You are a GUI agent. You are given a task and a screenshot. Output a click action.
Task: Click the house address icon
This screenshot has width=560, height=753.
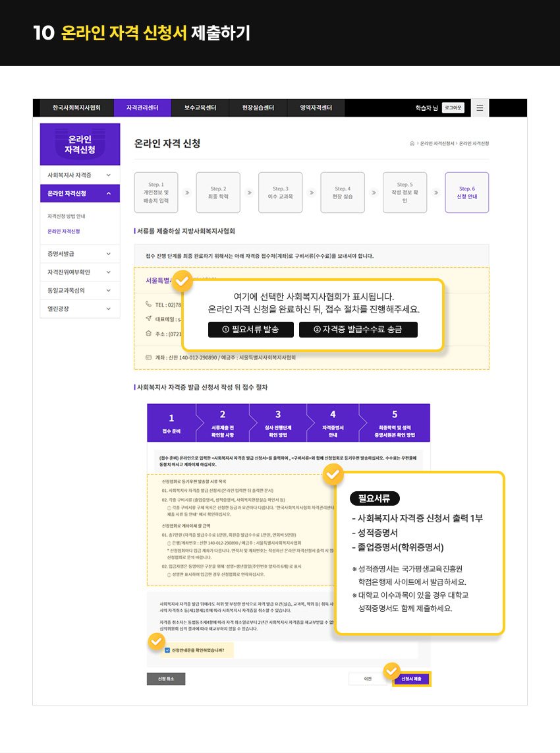[148, 333]
